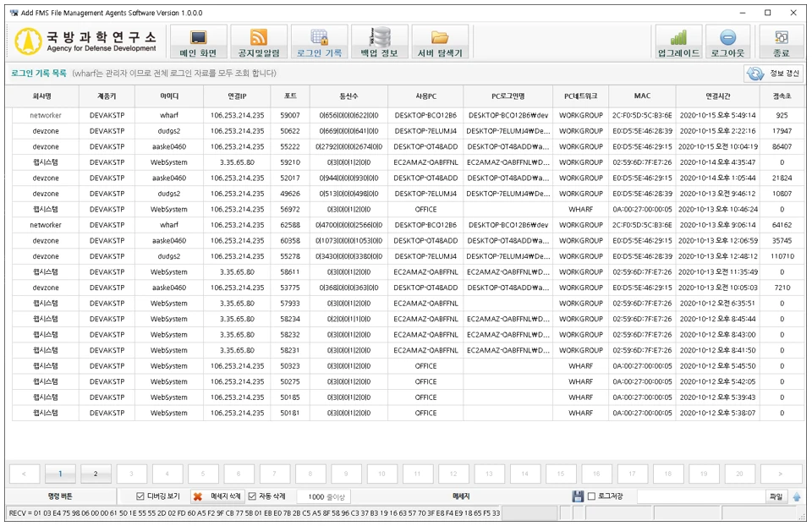Click the port 57933 cell
812x526 pixels.
290,304
